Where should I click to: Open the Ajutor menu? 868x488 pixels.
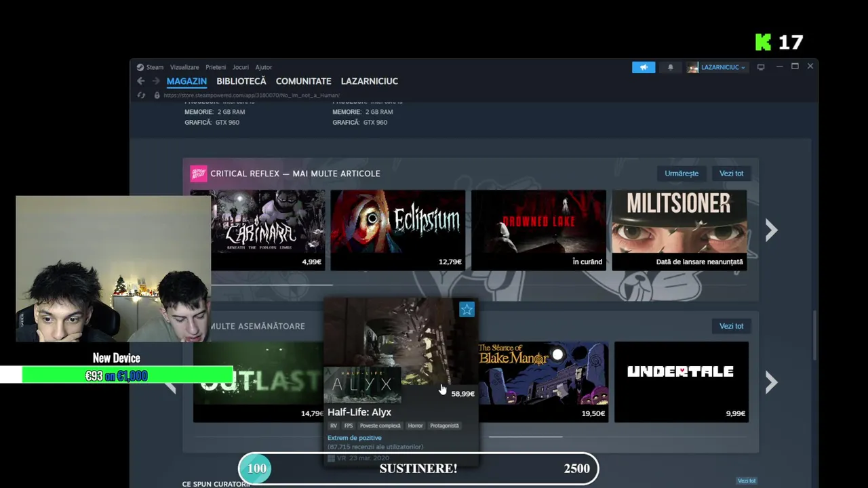pos(264,67)
